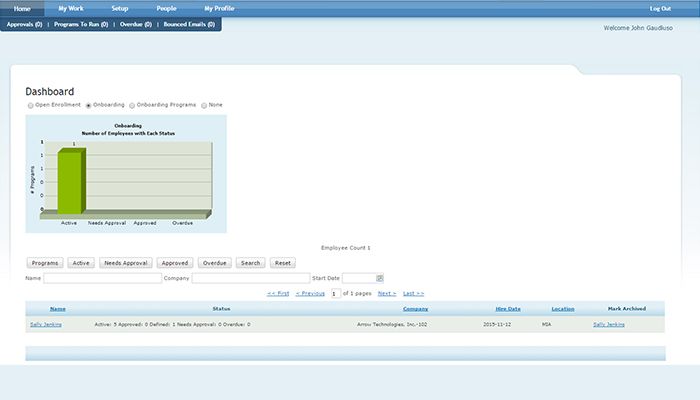
Task: Open the Start Date calendar picker icon
Action: [379, 278]
